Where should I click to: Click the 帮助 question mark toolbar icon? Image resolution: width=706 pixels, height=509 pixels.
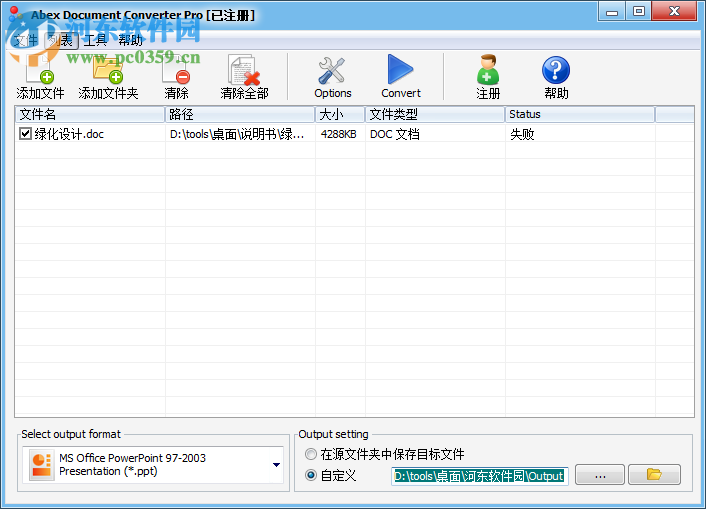(556, 70)
